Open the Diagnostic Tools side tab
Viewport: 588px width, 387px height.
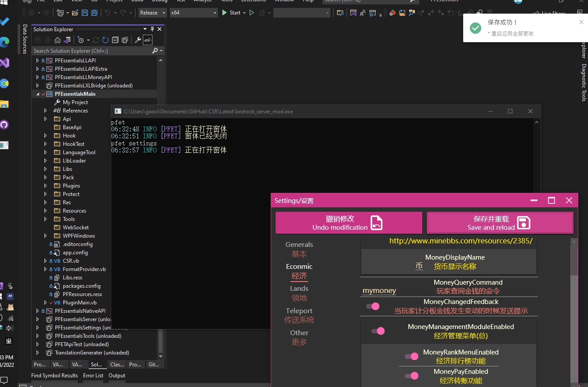coord(584,83)
